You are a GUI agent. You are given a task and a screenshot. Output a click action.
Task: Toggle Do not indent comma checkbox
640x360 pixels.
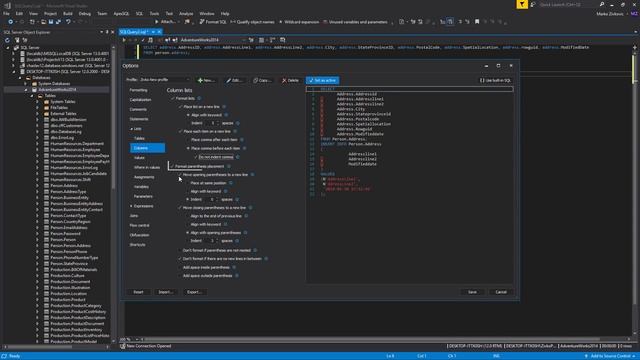(196, 157)
